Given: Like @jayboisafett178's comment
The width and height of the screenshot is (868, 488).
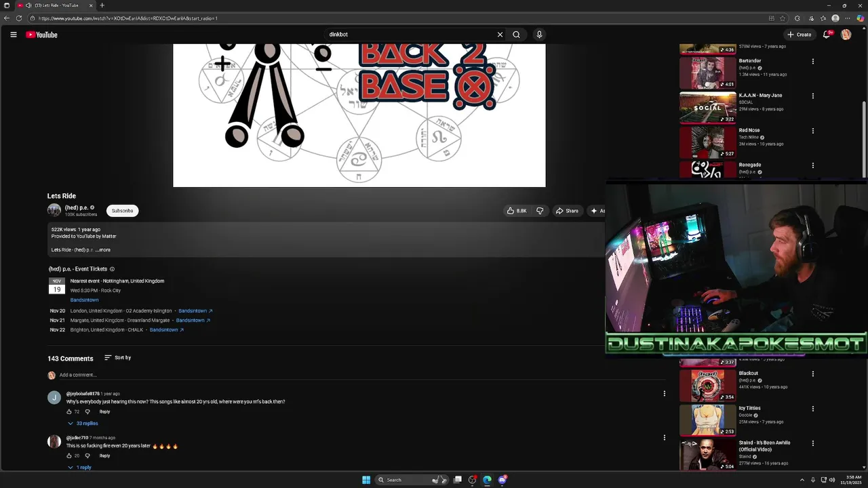Looking at the screenshot, I should coord(69,411).
